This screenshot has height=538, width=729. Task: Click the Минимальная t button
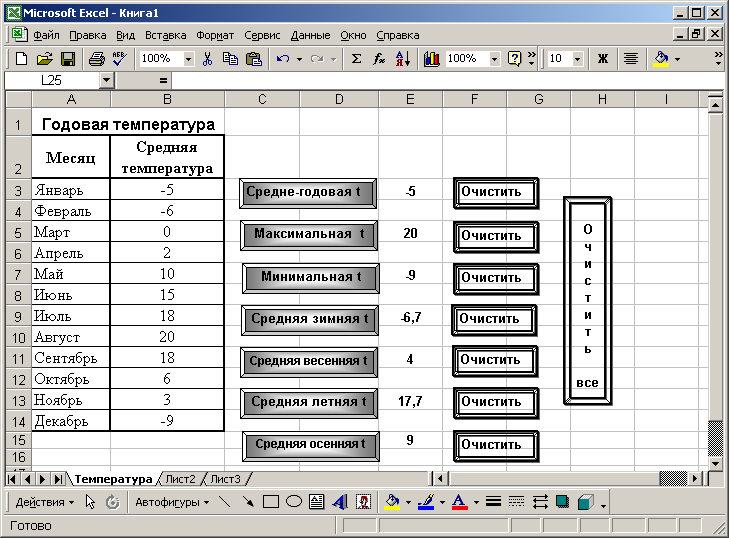(x=311, y=278)
